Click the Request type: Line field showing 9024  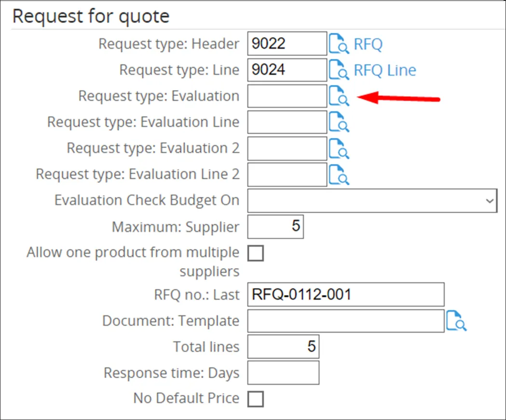[x=287, y=70]
